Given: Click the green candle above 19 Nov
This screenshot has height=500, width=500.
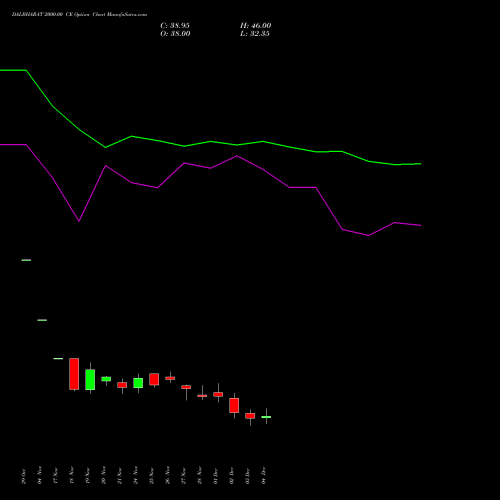Looking at the screenshot, I should point(90,379).
